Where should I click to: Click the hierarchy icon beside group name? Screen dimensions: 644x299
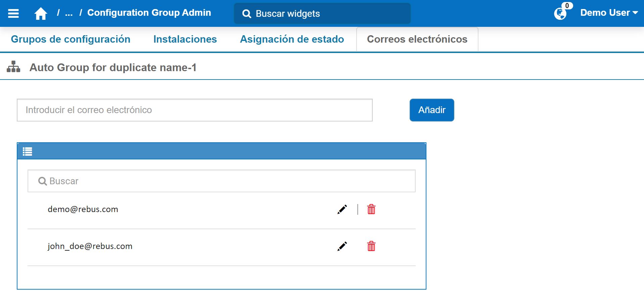13,67
